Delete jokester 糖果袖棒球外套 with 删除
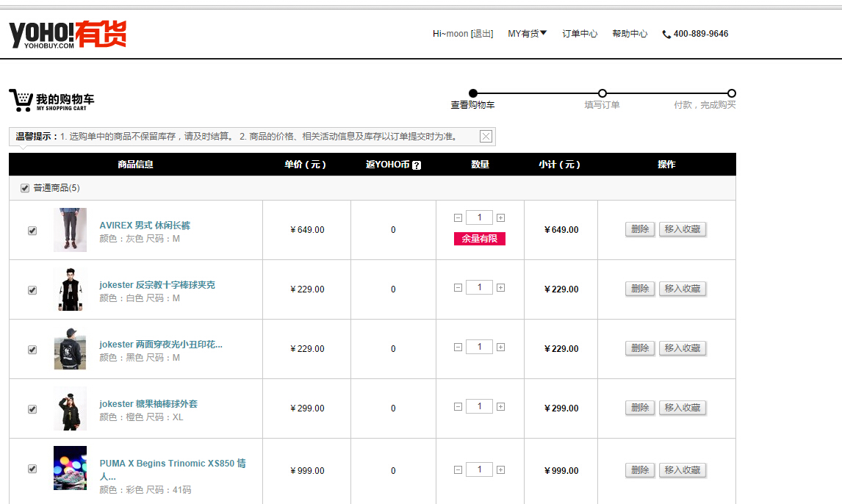Image resolution: width=842 pixels, height=504 pixels. [639, 408]
